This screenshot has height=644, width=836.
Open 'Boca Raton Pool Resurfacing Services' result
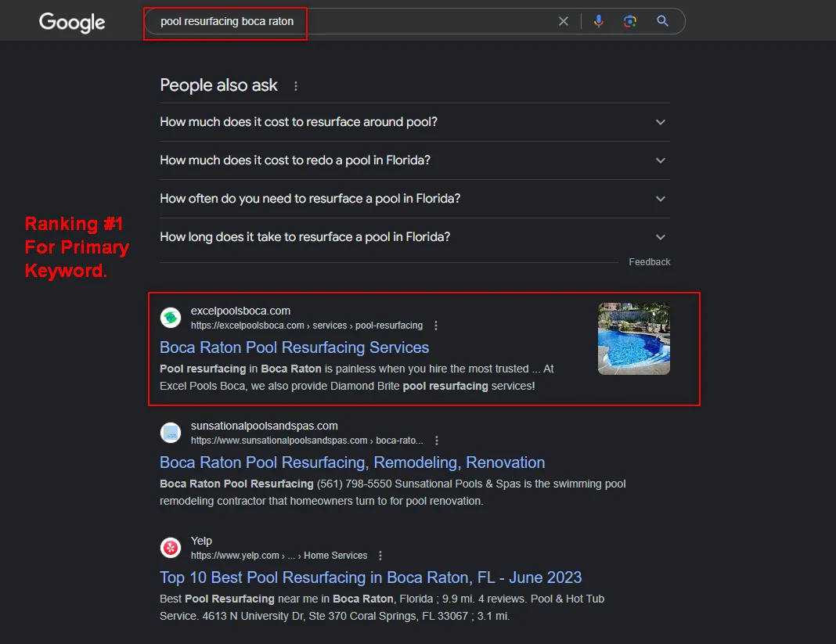(294, 347)
